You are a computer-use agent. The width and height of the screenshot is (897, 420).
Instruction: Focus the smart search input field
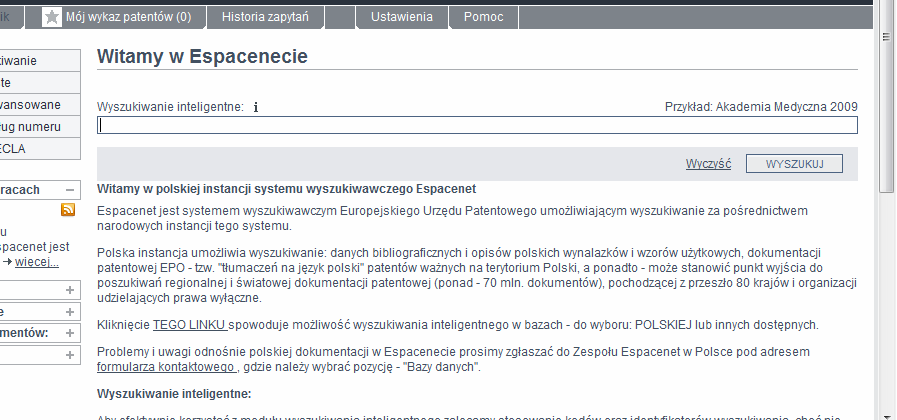pyautogui.click(x=477, y=125)
